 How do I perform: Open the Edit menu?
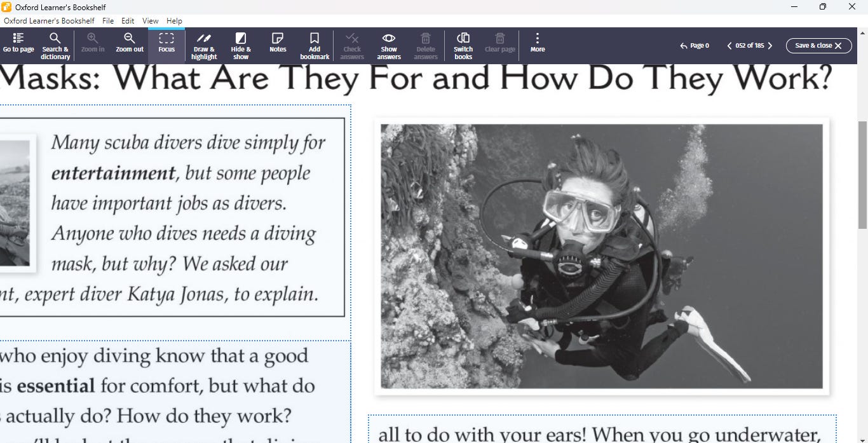pyautogui.click(x=128, y=21)
